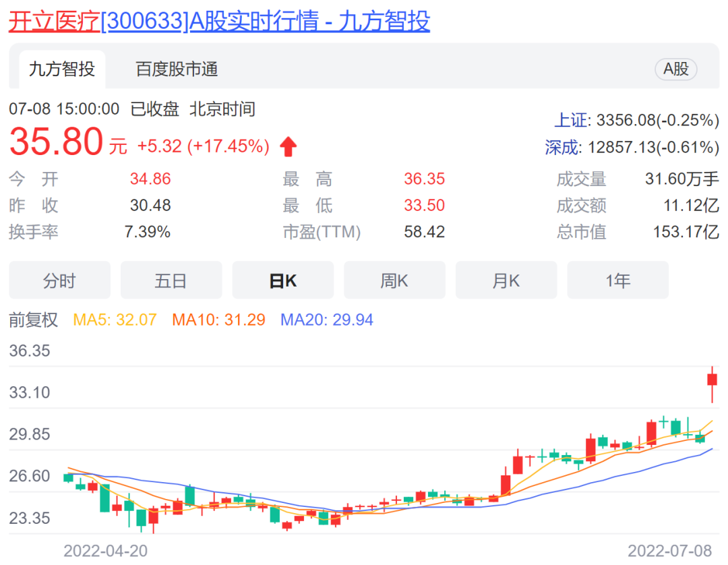Click the 前复权 adjustment label
The width and height of the screenshot is (728, 565).
point(34,320)
